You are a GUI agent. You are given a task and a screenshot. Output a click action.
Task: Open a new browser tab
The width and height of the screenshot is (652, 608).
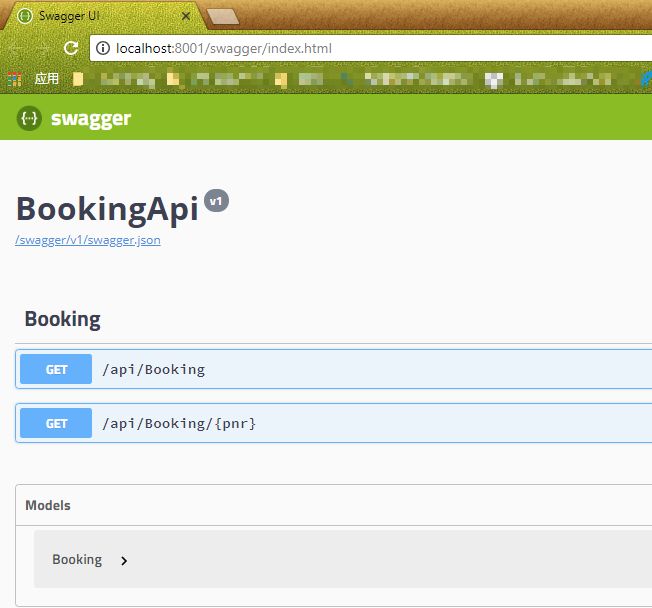pyautogui.click(x=222, y=17)
